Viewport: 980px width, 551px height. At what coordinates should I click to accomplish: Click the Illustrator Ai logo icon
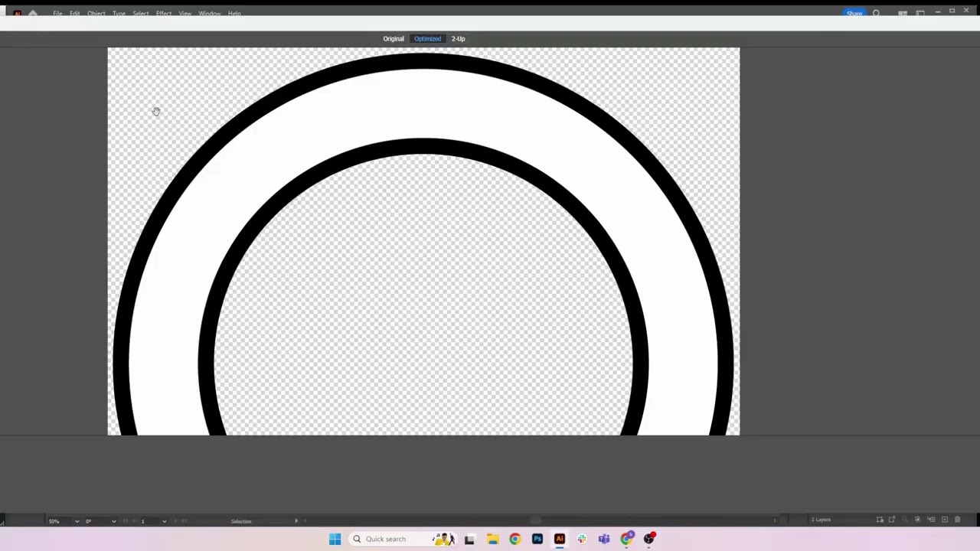pyautogui.click(x=17, y=13)
